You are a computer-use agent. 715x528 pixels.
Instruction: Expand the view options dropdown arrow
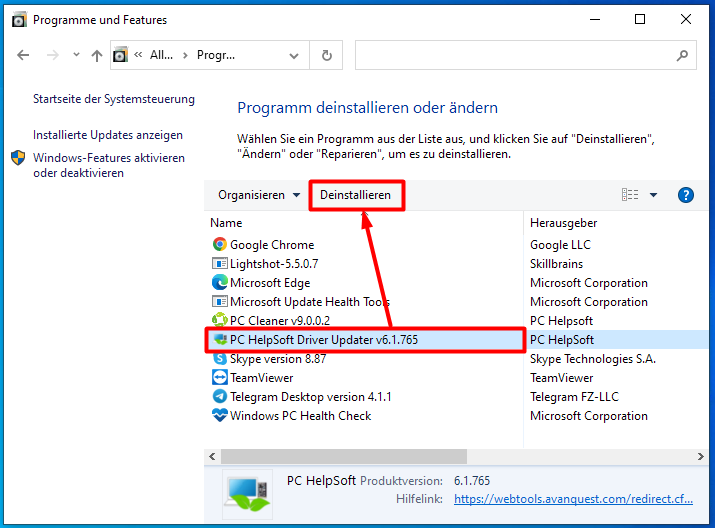653,195
